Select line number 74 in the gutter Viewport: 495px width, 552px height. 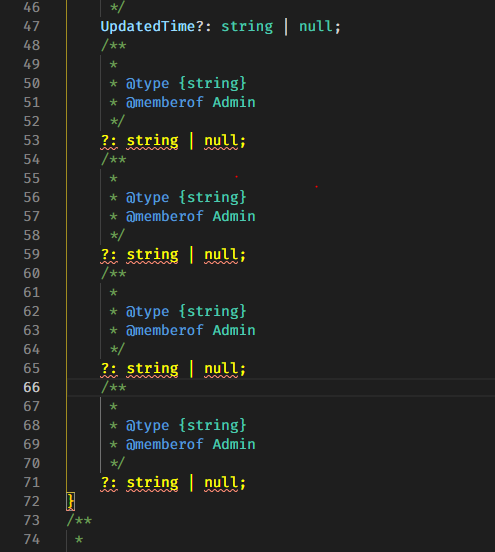coord(32,540)
